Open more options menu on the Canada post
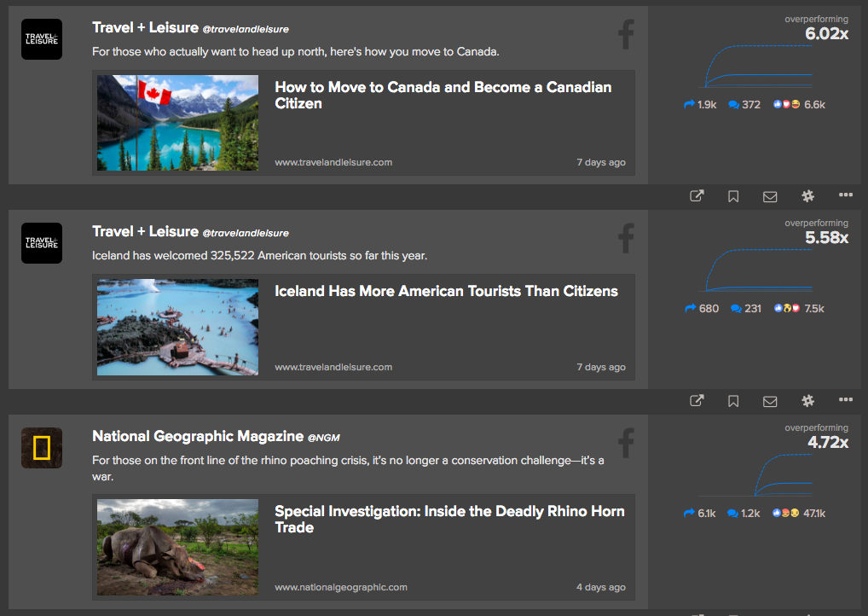Image resolution: width=868 pixels, height=616 pixels. 845,195
